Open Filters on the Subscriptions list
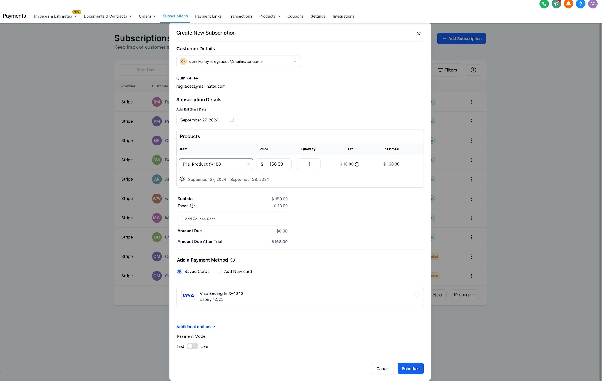602x381 pixels. pyautogui.click(x=448, y=70)
